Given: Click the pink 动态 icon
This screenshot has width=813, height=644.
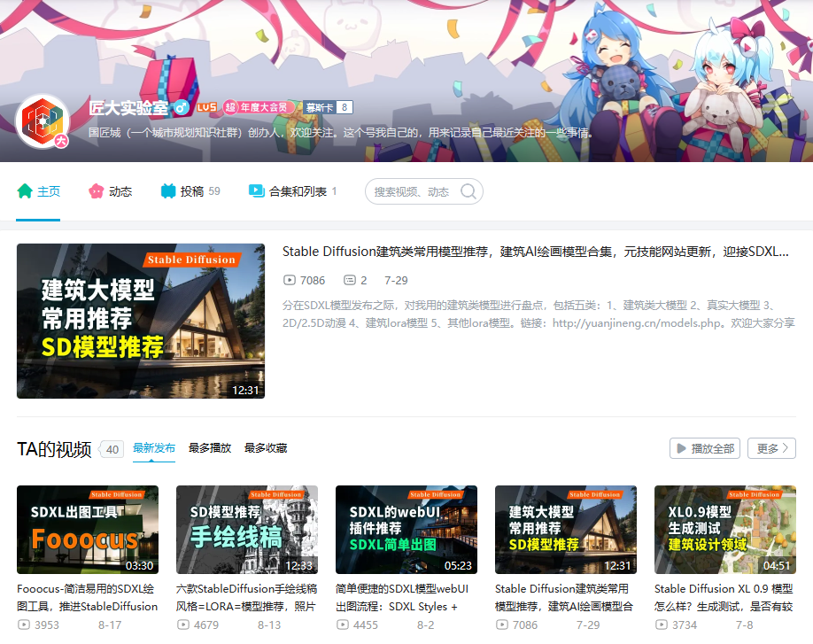Looking at the screenshot, I should [97, 191].
